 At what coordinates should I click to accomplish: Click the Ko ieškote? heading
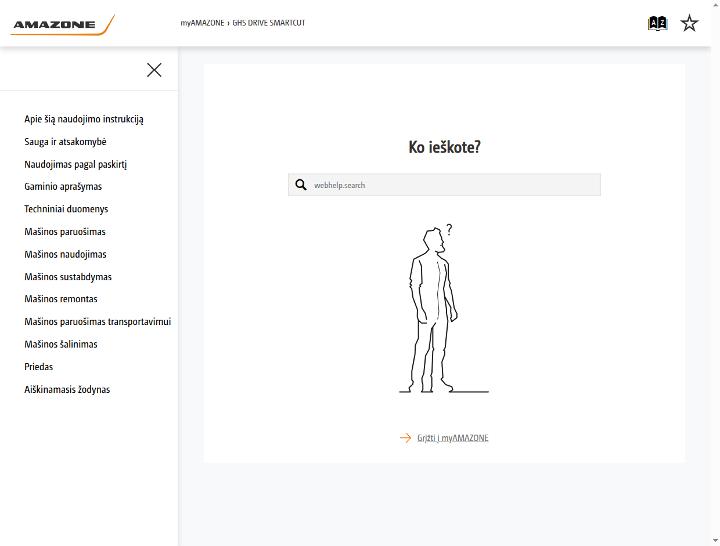[444, 147]
